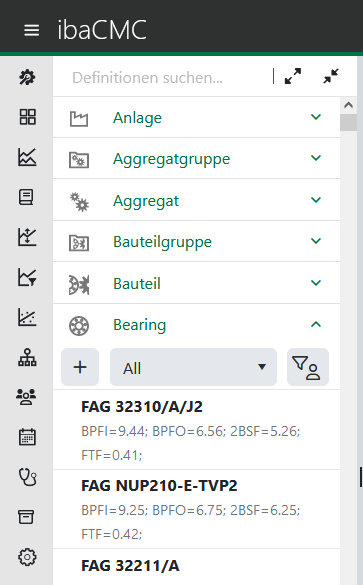Click the plus button to add bearing
The image size is (363, 585).
click(80, 367)
